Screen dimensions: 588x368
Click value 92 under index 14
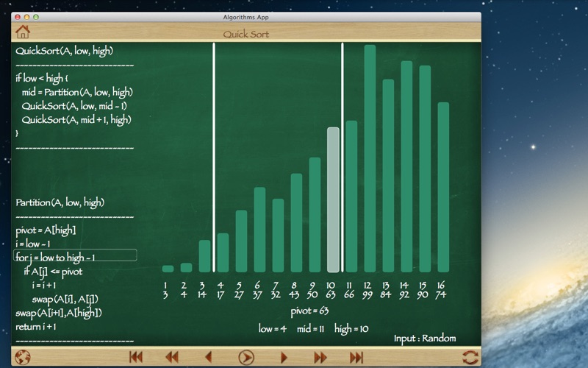[x=404, y=295]
